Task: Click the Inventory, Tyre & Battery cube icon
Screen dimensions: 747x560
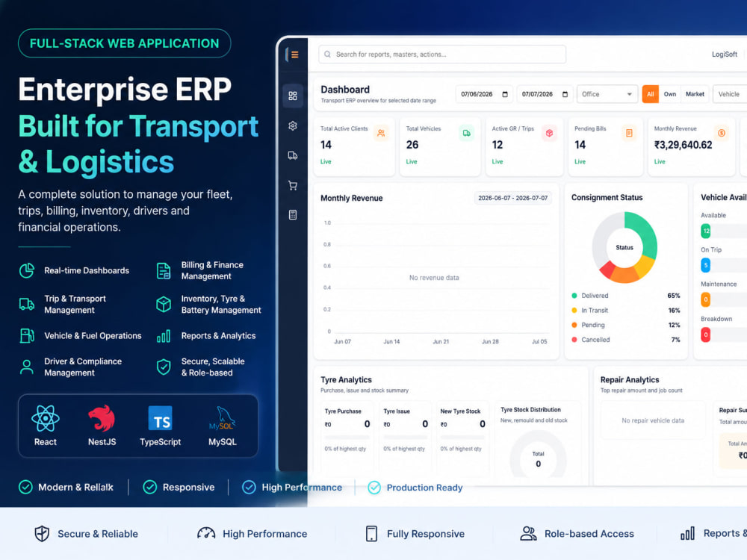Action: tap(164, 304)
